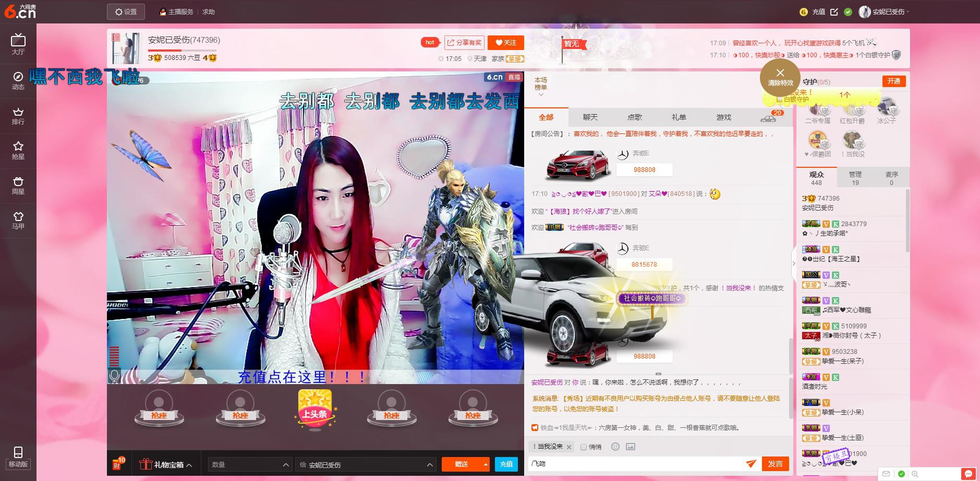Switch to the 游戏 tab
Image resolution: width=980 pixels, height=481 pixels.
click(724, 117)
